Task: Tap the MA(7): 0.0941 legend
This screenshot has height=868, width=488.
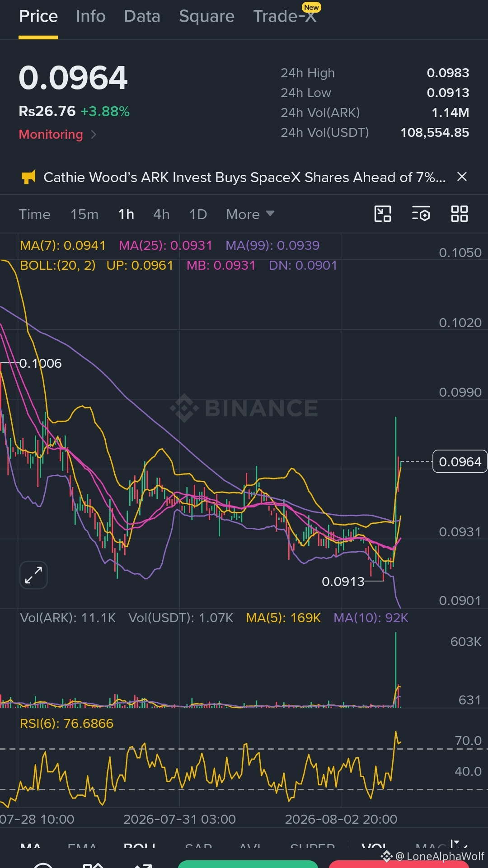Action: pyautogui.click(x=63, y=245)
